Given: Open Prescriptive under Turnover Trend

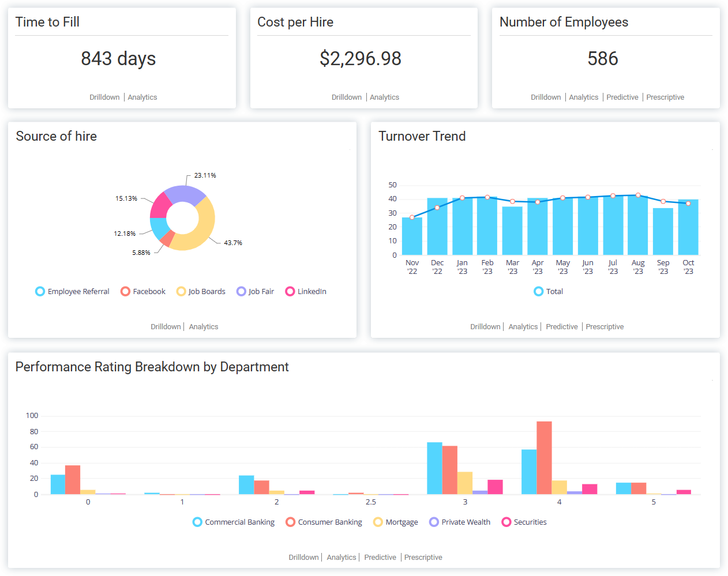Looking at the screenshot, I should (605, 327).
